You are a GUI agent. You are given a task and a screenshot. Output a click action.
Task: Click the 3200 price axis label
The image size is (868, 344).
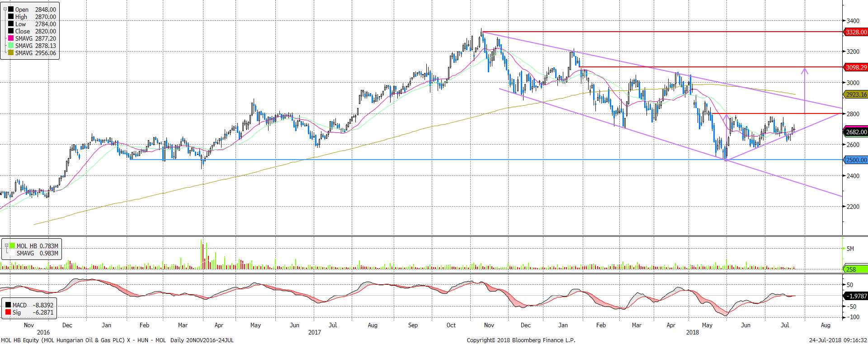[853, 52]
